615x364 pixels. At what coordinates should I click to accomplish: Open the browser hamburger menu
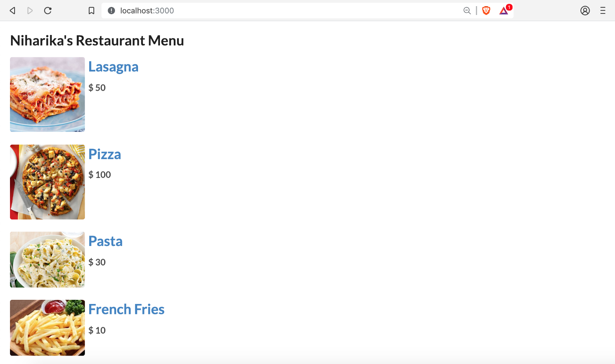pos(603,11)
